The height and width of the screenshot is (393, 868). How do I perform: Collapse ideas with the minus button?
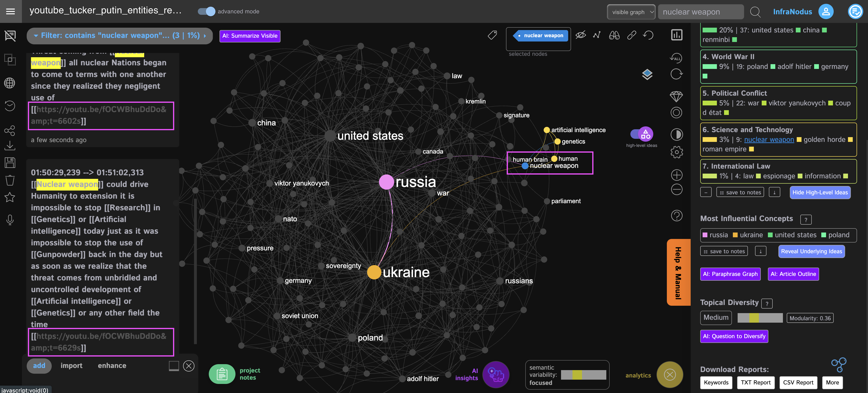click(x=706, y=192)
